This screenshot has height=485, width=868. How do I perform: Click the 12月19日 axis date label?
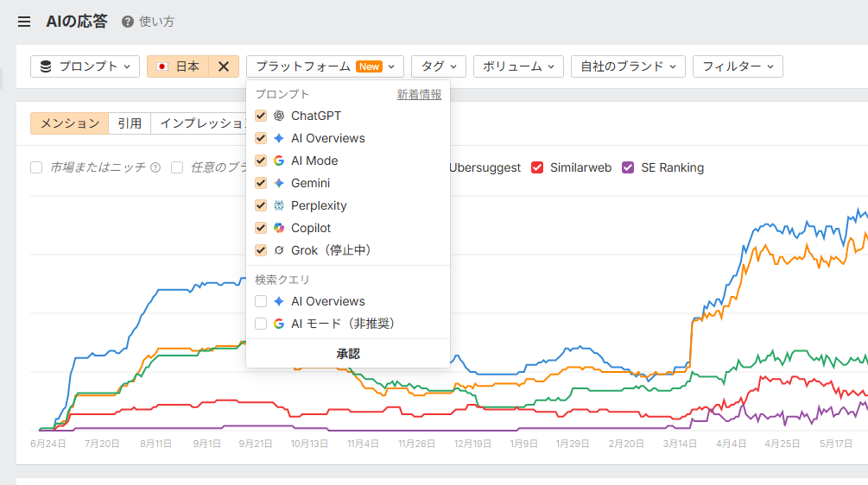pyautogui.click(x=472, y=444)
